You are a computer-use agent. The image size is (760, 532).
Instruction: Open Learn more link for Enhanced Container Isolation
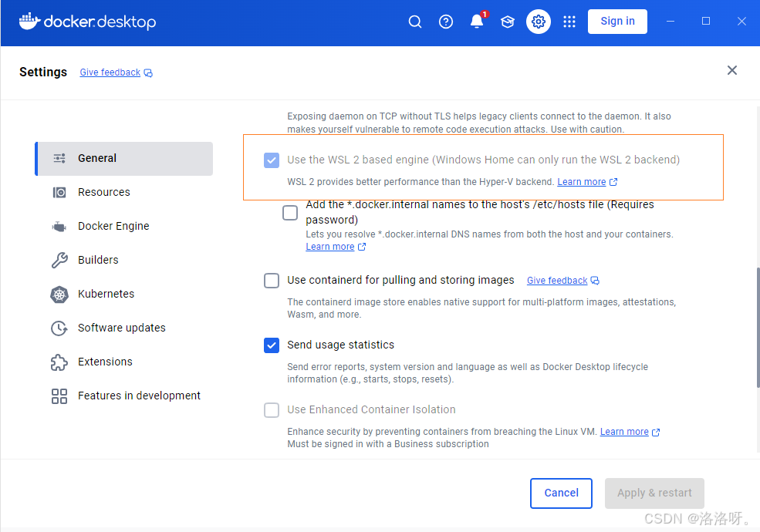624,432
